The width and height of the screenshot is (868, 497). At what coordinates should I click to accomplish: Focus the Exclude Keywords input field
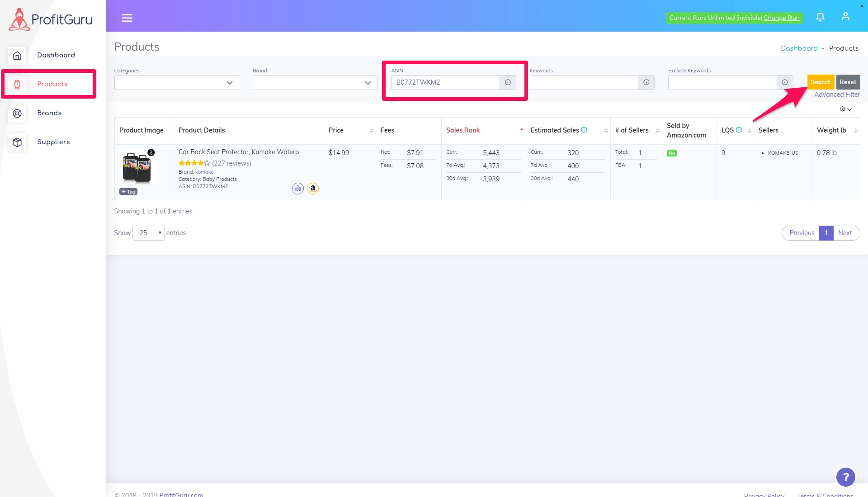tap(722, 82)
